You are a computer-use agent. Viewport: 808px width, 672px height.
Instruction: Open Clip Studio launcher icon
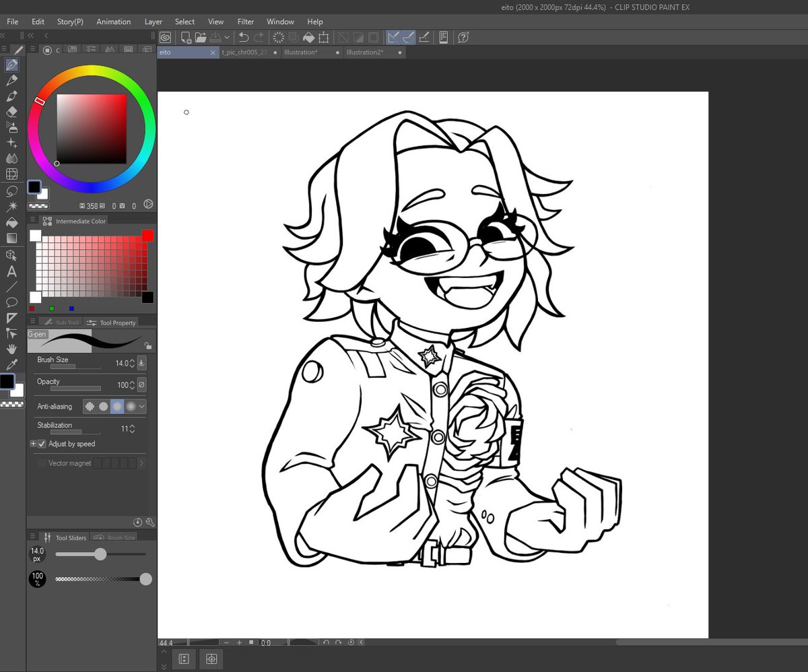166,38
